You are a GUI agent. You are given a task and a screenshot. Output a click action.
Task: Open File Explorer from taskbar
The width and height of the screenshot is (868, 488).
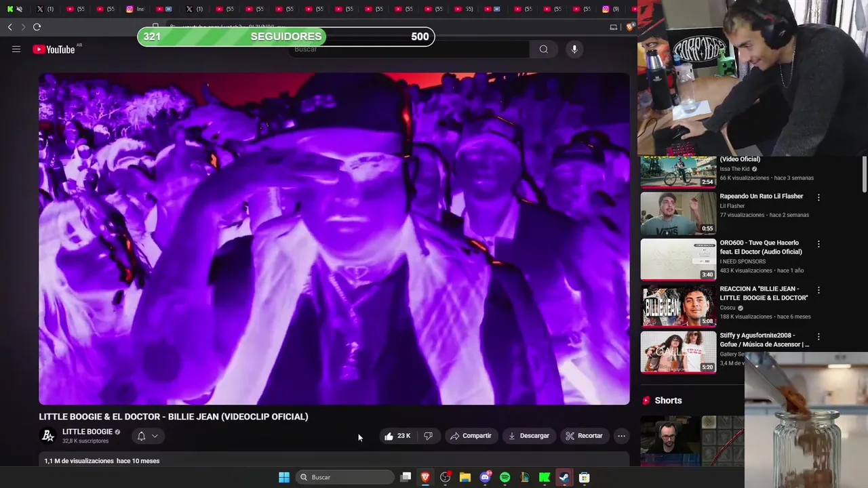(465, 477)
